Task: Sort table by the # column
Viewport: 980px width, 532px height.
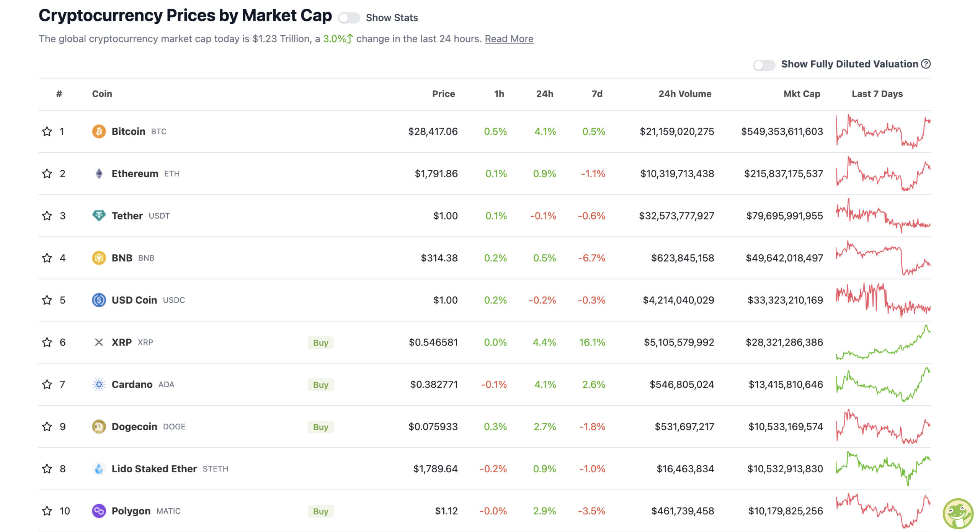Action: tap(59, 94)
